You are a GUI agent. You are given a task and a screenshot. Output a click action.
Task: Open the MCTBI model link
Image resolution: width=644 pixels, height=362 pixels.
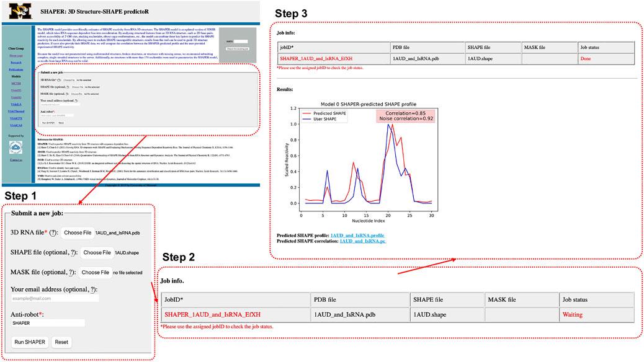click(16, 83)
